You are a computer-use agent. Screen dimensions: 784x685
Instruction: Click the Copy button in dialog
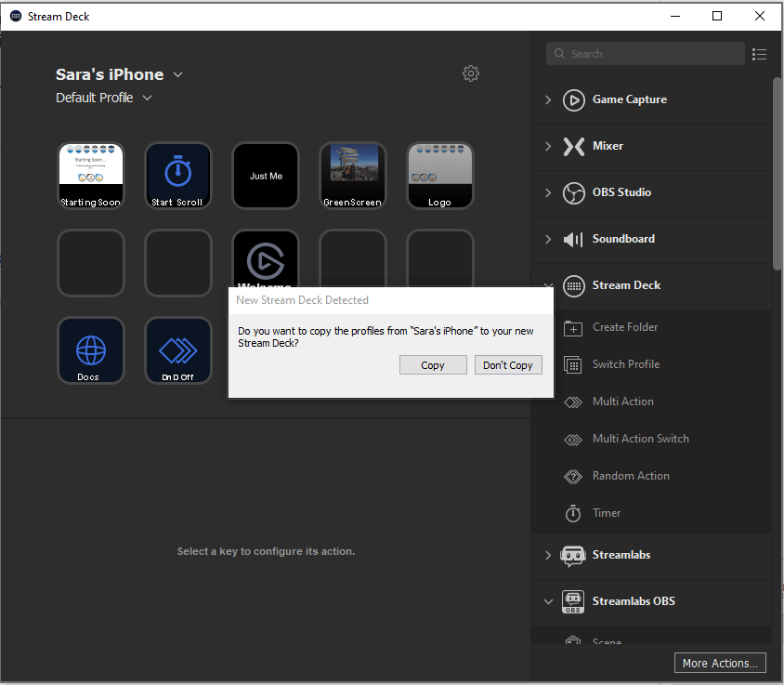pyautogui.click(x=433, y=365)
